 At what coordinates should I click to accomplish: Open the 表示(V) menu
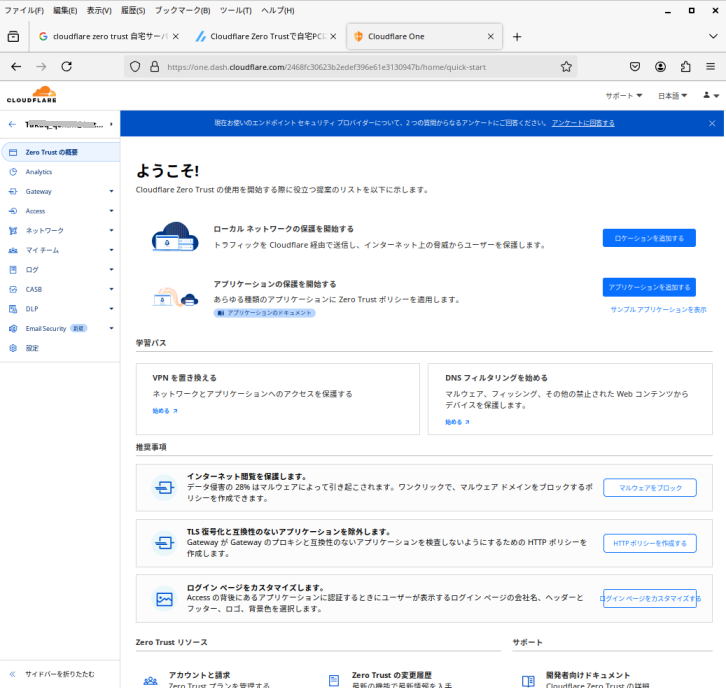click(x=99, y=10)
